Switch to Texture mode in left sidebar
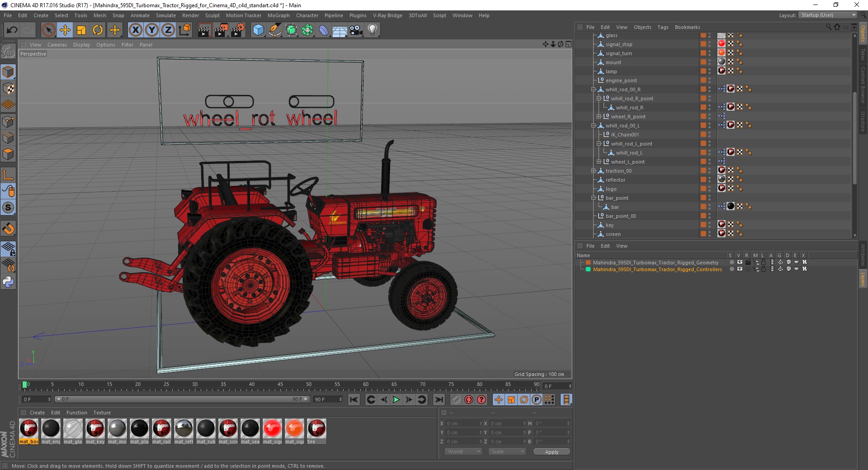The image size is (868, 470). (8, 88)
